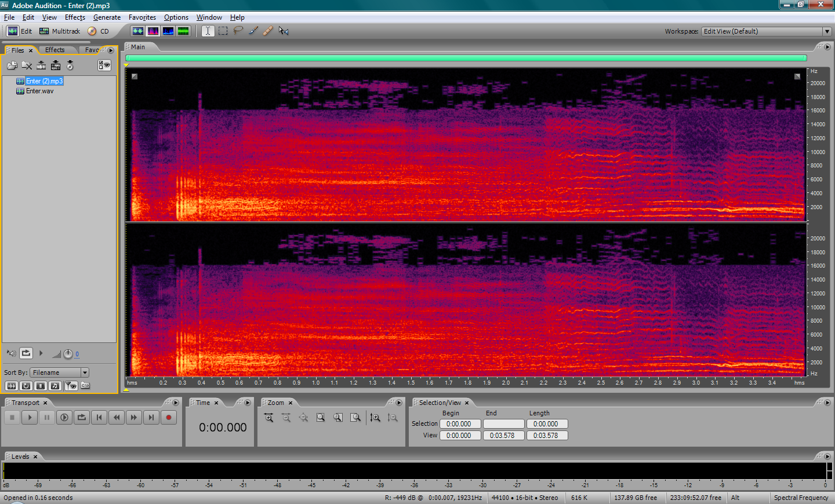Click Insert into CD List icon
The image size is (835, 504).
(70, 65)
